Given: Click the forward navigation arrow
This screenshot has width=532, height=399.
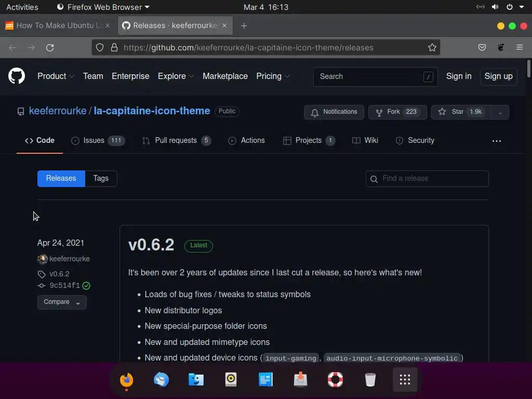Looking at the screenshot, I should [31, 47].
